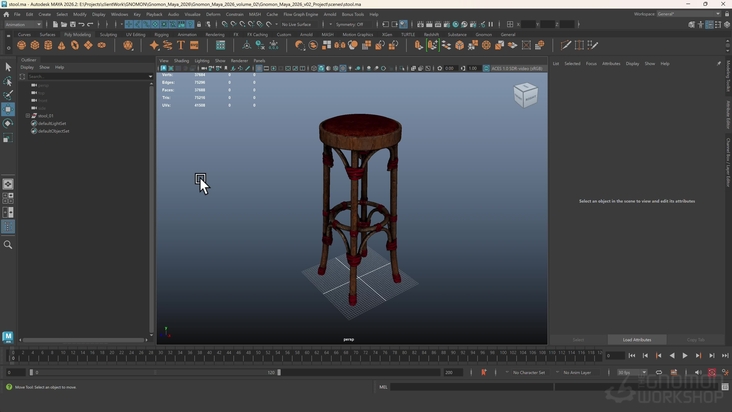Open the Workspace dropdown

[690, 14]
